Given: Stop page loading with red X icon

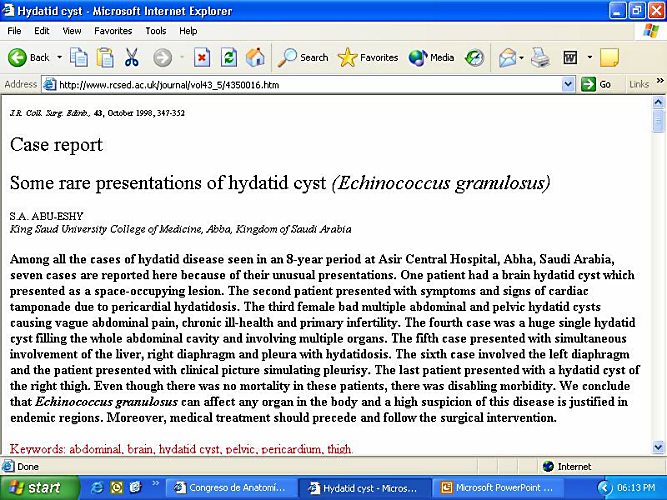Looking at the screenshot, I should click(x=202, y=57).
